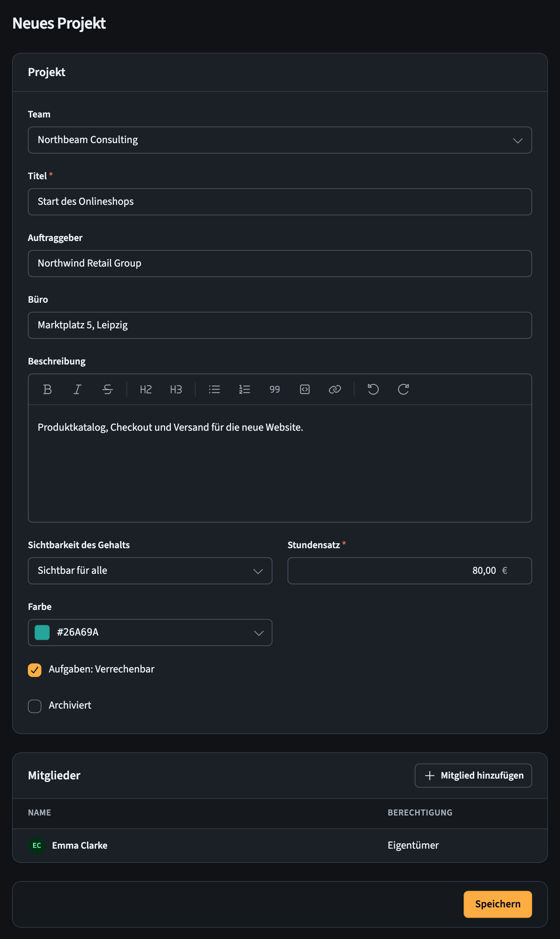Insert H2 heading in description
560x939 pixels.
(146, 389)
